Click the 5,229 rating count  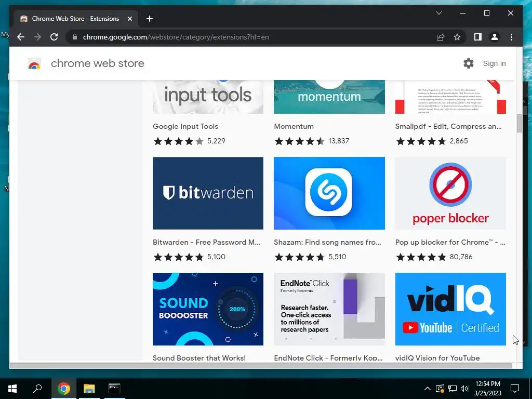216,141
